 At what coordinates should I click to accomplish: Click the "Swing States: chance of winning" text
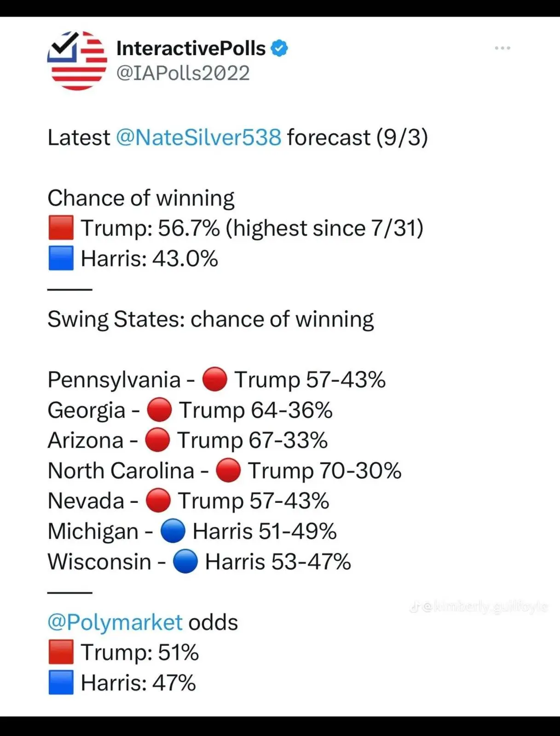[210, 319]
